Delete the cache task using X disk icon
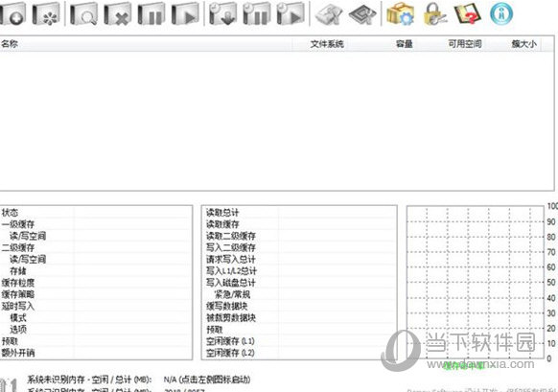Screen dimensions: 558x392 pyautogui.click(x=117, y=14)
